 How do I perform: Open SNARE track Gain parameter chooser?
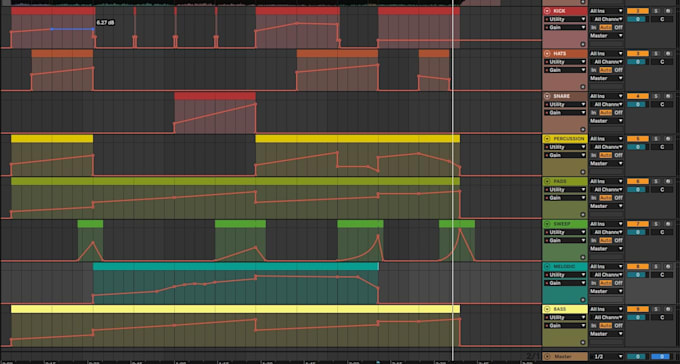coord(565,113)
